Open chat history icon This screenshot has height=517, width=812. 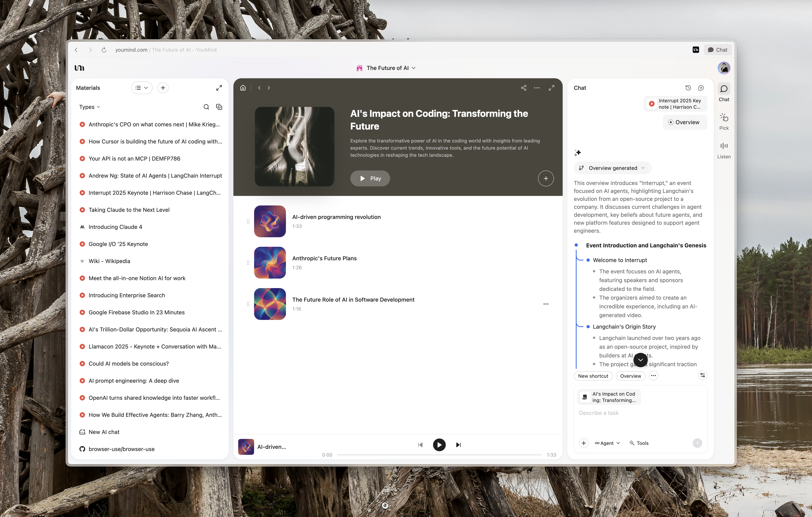[688, 88]
